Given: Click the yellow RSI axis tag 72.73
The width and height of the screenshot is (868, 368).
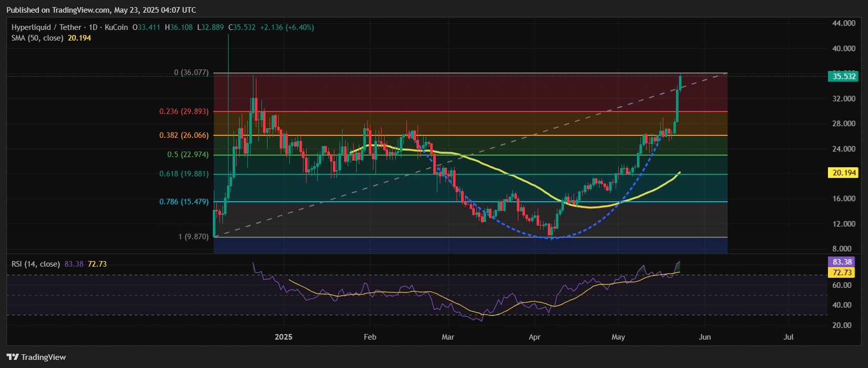Looking at the screenshot, I should [842, 273].
